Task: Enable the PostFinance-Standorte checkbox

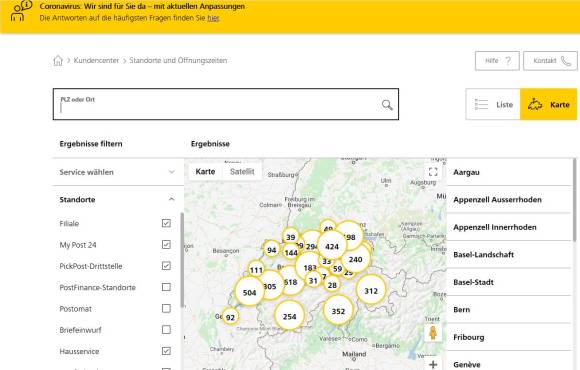Action: [166, 287]
